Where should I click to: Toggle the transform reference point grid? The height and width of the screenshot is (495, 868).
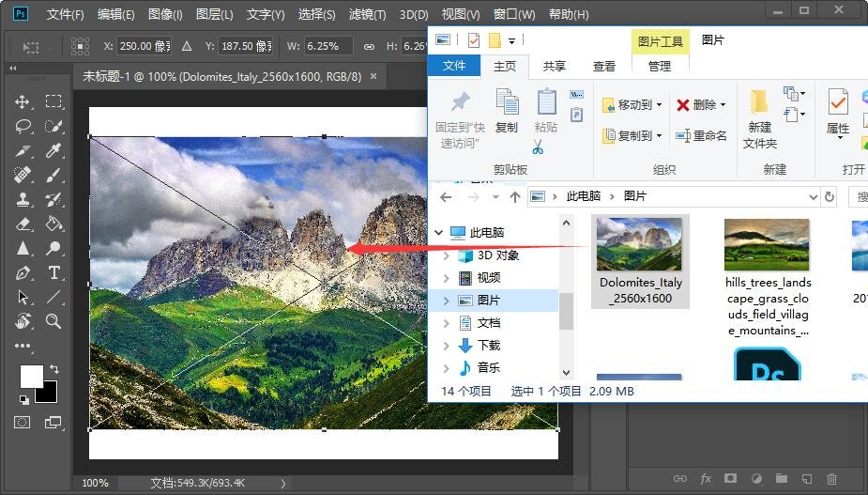click(81, 46)
